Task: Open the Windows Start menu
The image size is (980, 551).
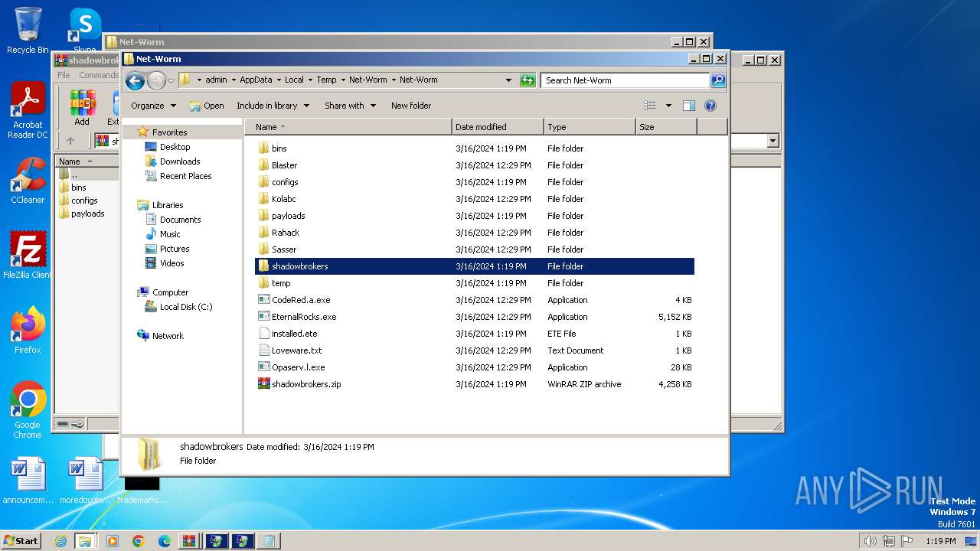Action: click(x=21, y=540)
